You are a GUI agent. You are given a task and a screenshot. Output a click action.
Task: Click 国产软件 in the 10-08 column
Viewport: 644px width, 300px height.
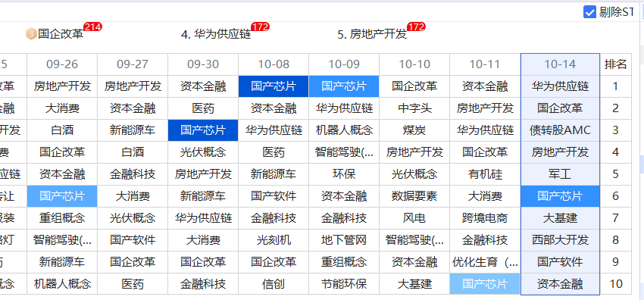(274, 196)
